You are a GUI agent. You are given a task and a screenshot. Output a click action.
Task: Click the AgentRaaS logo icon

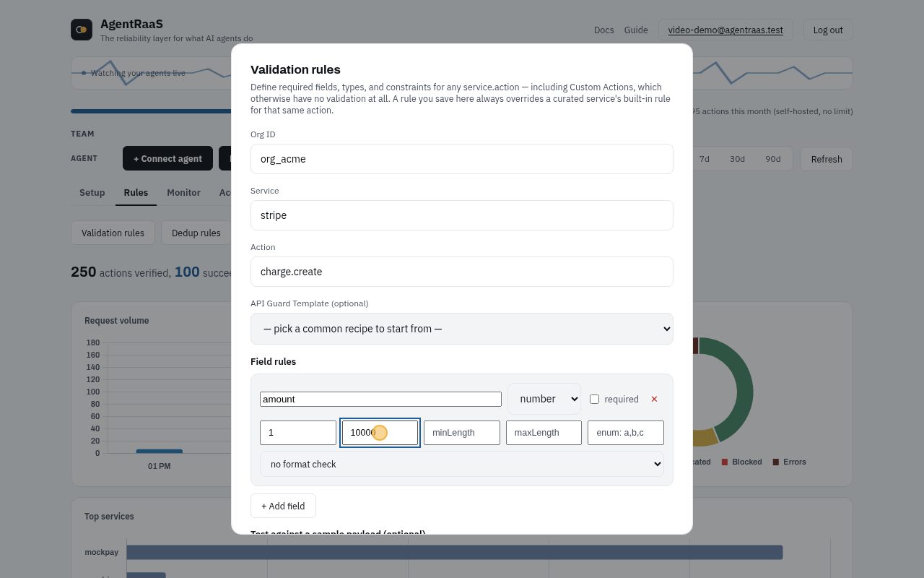[82, 30]
